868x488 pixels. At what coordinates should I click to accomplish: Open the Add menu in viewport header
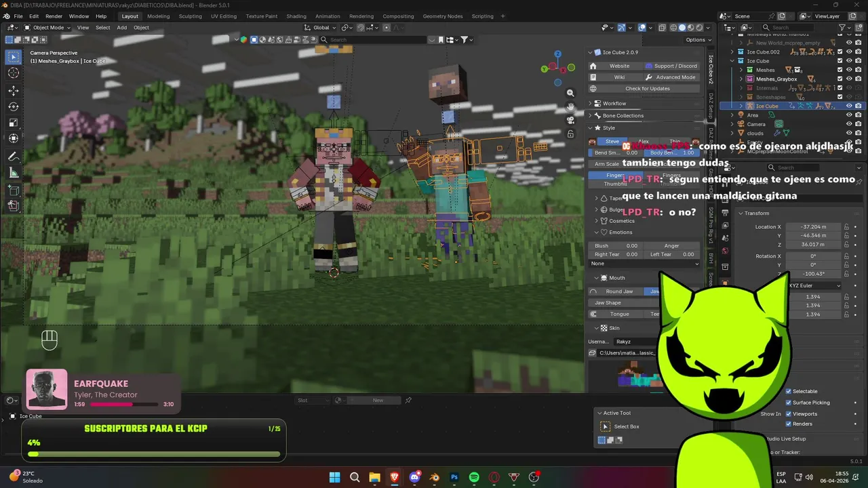tap(121, 28)
